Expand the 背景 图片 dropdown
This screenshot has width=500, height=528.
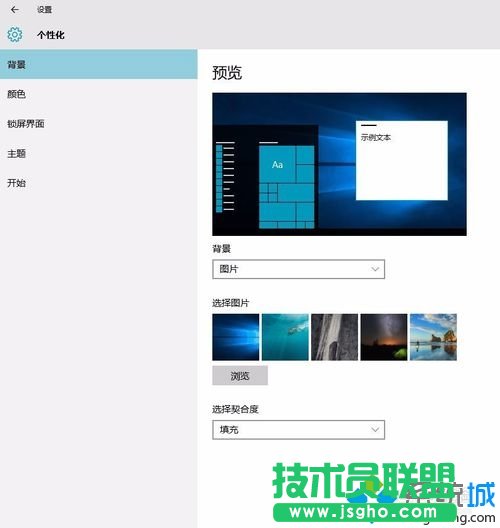click(298, 269)
